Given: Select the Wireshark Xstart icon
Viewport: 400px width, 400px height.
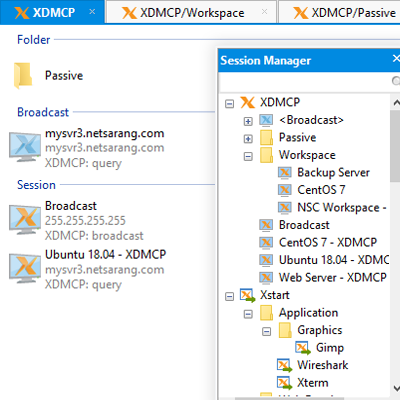Looking at the screenshot, I should (x=284, y=365).
